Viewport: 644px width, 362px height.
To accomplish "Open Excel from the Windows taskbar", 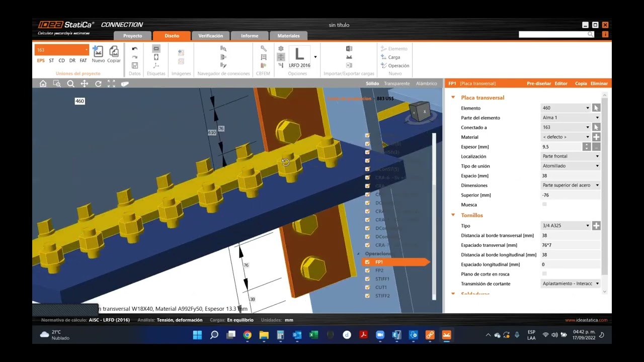I will tap(313, 335).
